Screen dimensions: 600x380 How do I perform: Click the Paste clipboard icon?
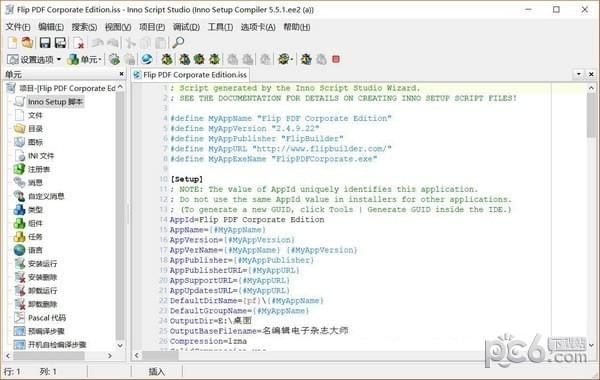click(161, 42)
